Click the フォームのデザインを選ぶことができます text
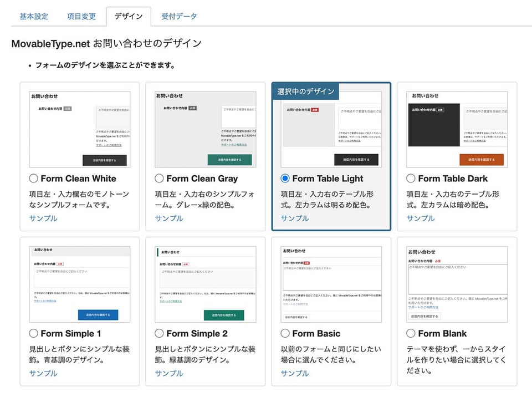This screenshot has width=532, height=397. pos(105,65)
